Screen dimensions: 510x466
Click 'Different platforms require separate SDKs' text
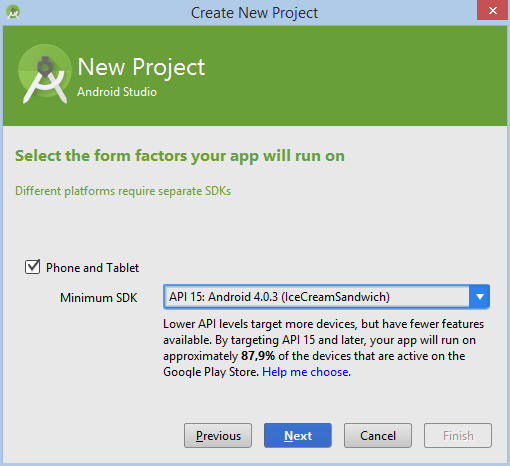(x=123, y=191)
